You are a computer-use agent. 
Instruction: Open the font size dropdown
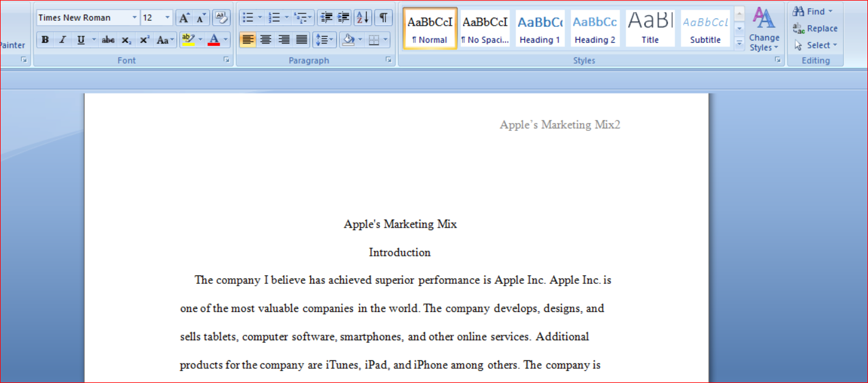pos(168,17)
